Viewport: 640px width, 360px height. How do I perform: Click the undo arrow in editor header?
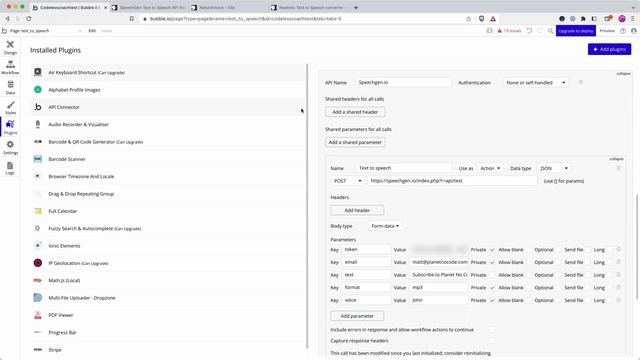click(529, 31)
